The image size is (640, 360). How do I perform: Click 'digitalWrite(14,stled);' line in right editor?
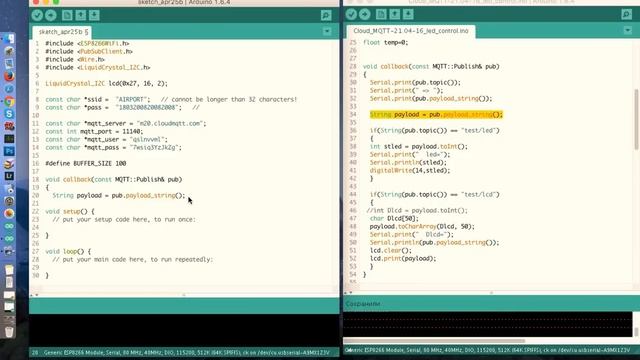point(410,171)
